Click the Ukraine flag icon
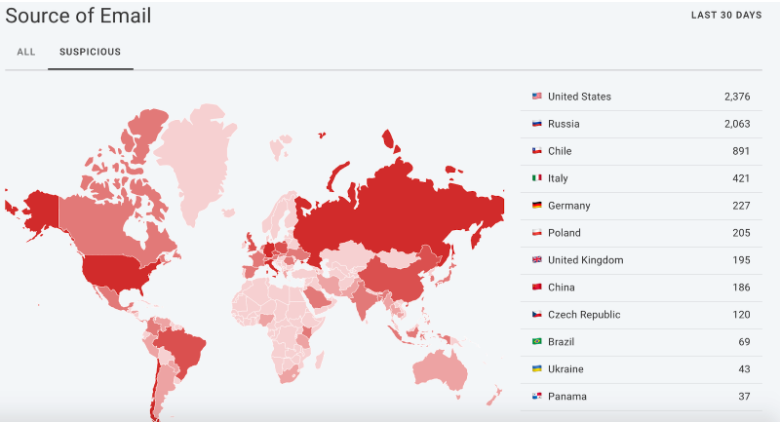This screenshot has width=783, height=425. 537,369
